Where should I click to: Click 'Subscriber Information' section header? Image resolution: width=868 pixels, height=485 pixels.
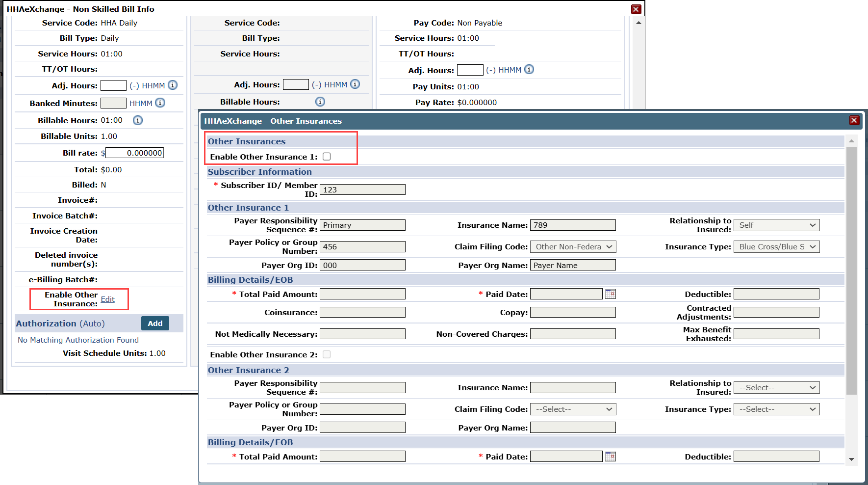coord(260,172)
